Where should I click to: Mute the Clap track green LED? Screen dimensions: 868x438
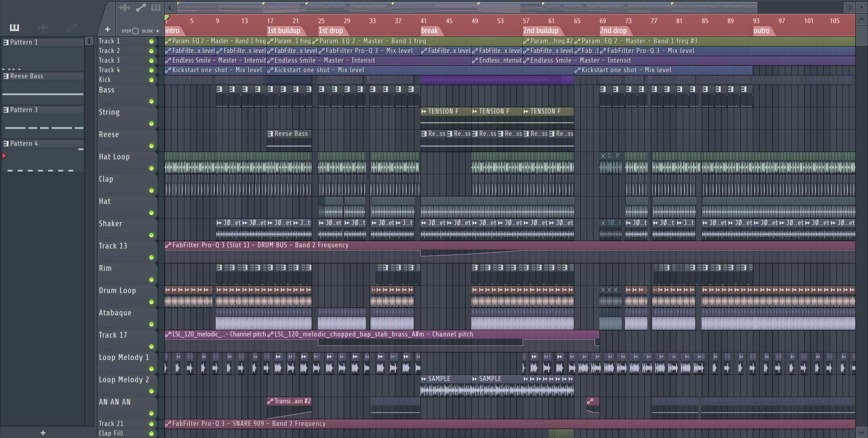[152, 191]
